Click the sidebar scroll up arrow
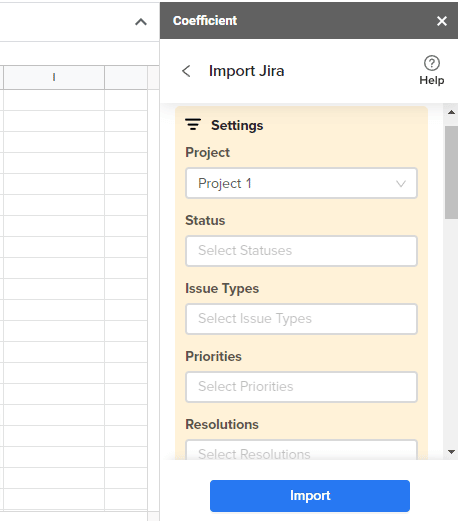This screenshot has width=458, height=521. (x=451, y=112)
